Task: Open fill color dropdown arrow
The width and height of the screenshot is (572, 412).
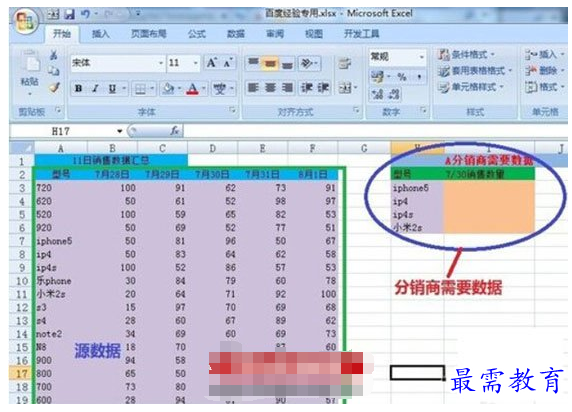Action: 179,89
